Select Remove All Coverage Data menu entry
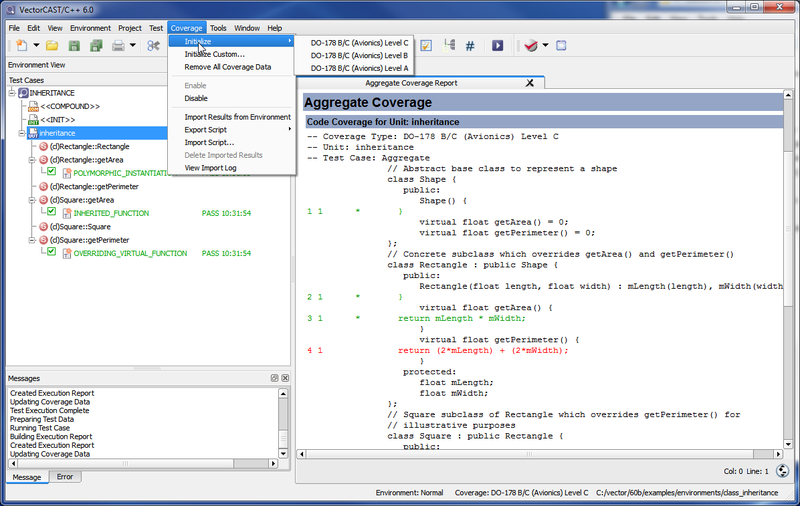Screen dimensions: 800x506 coord(227,67)
